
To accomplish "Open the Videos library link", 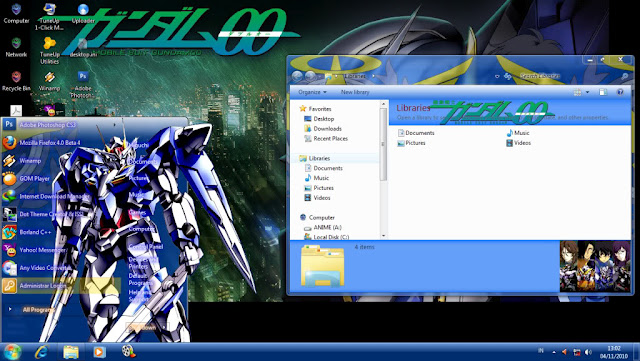I will point(519,143).
